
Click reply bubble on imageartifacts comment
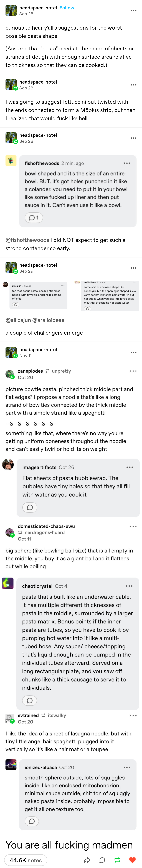pos(30,507)
